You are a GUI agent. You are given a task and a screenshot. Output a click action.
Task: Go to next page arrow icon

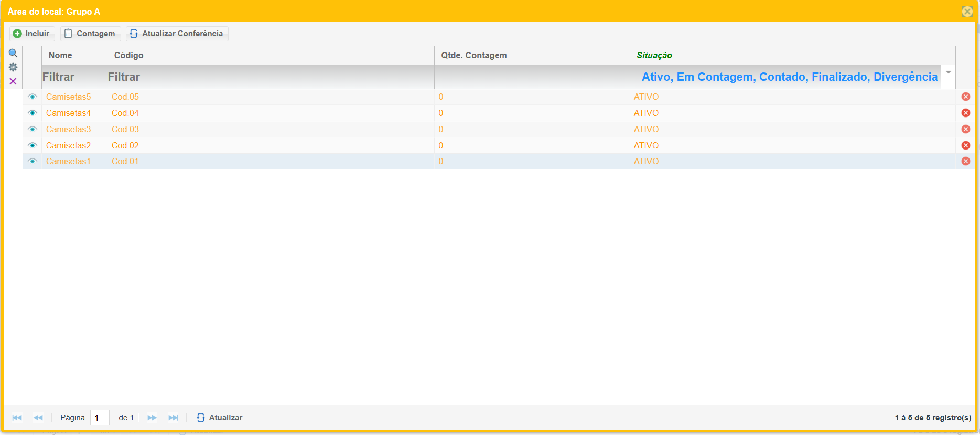pos(152,418)
